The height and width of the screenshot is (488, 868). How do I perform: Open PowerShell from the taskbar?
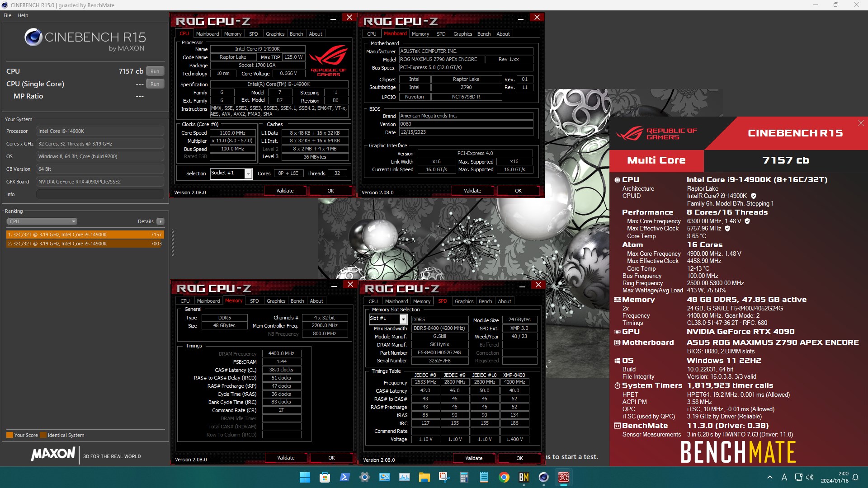tap(344, 477)
